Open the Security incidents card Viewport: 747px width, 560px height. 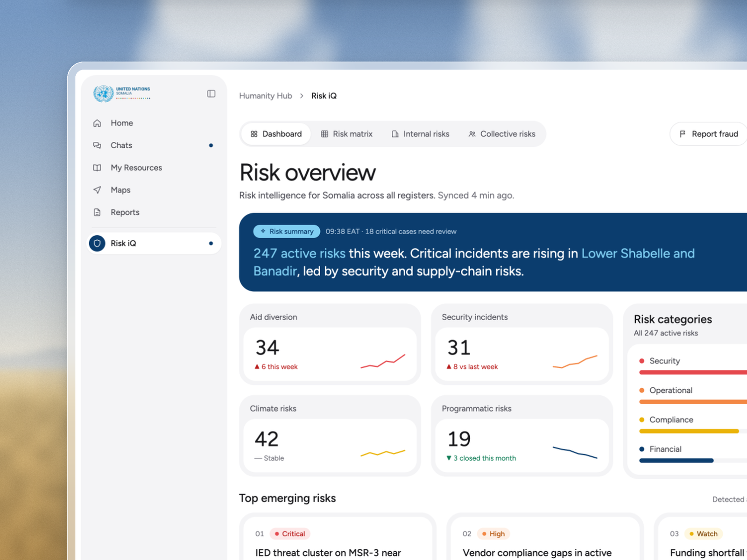(x=522, y=344)
